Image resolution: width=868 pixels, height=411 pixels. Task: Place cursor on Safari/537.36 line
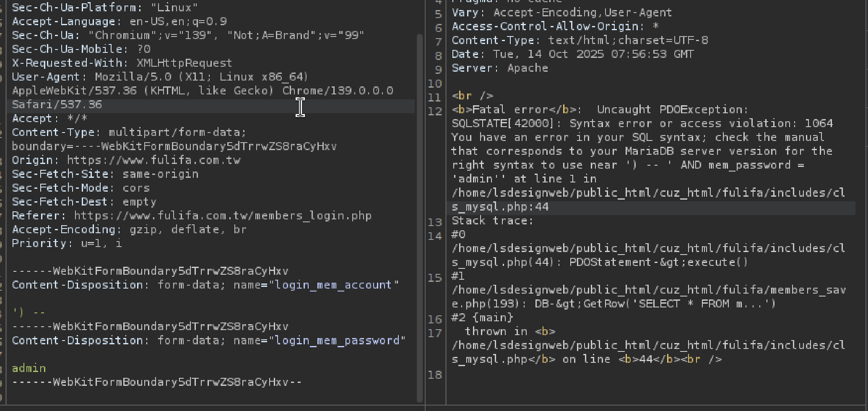[57, 104]
